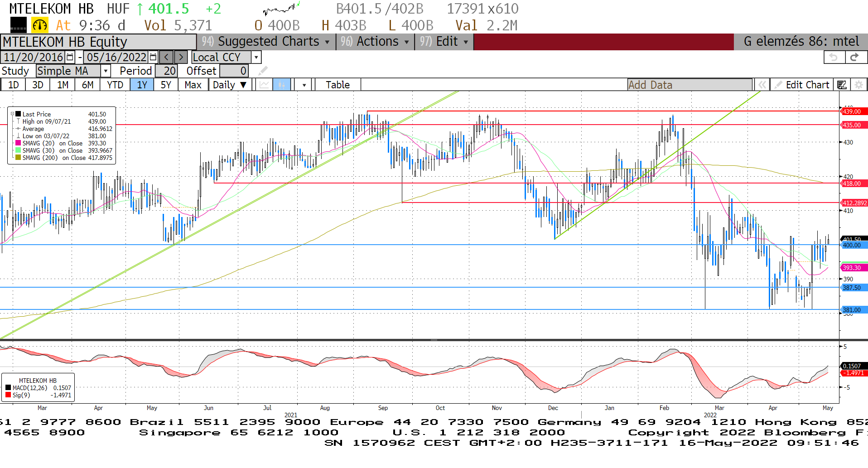Open end date calendar picker
The image size is (868, 468).
[x=153, y=57]
